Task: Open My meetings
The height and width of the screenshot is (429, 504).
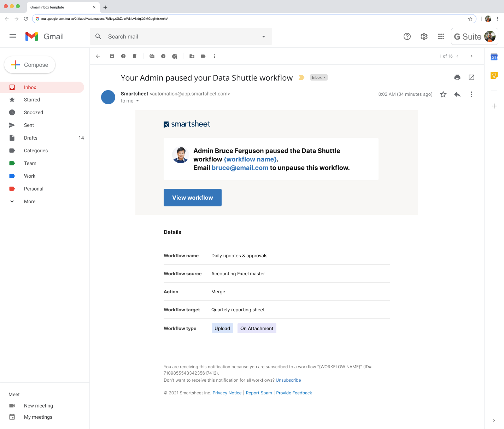Action: (x=38, y=417)
